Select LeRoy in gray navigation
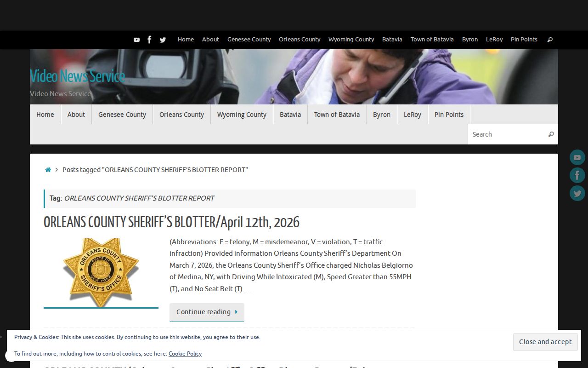 [413, 115]
